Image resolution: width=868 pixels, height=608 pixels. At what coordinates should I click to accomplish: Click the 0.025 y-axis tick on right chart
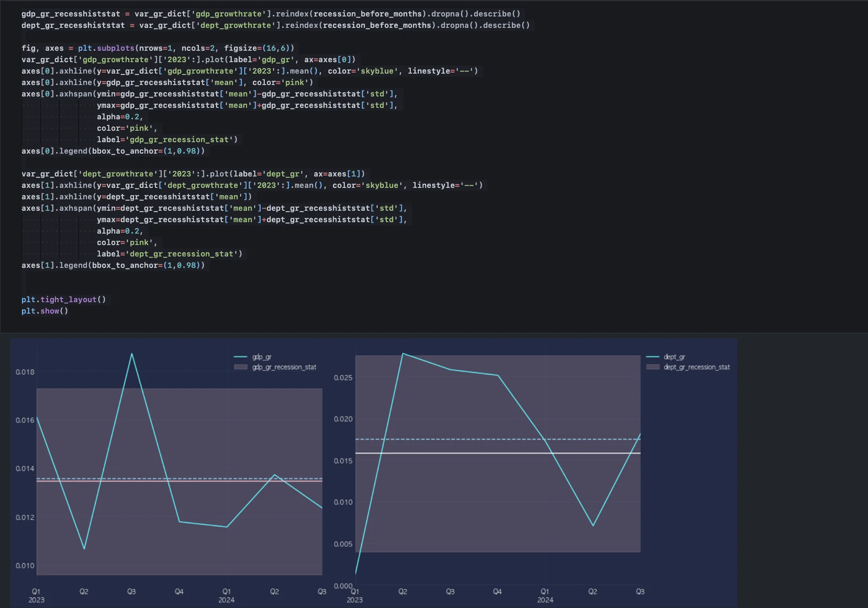343,378
